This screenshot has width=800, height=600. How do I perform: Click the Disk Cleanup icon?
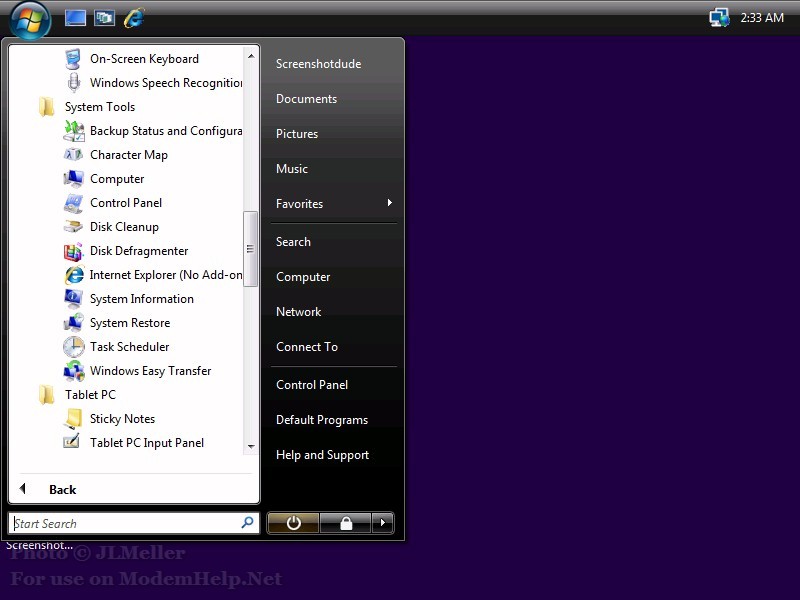73,227
